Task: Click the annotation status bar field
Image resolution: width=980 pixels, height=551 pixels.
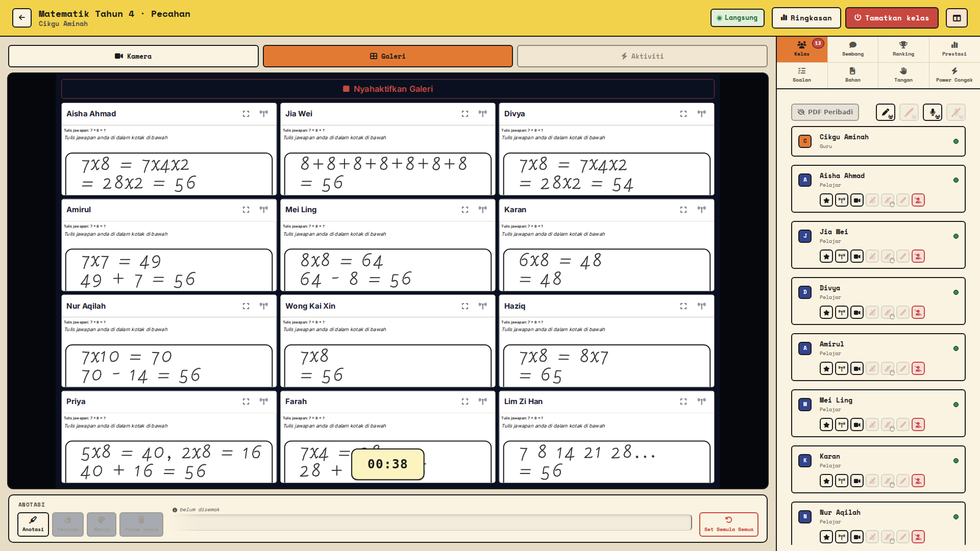Action: [x=431, y=522]
